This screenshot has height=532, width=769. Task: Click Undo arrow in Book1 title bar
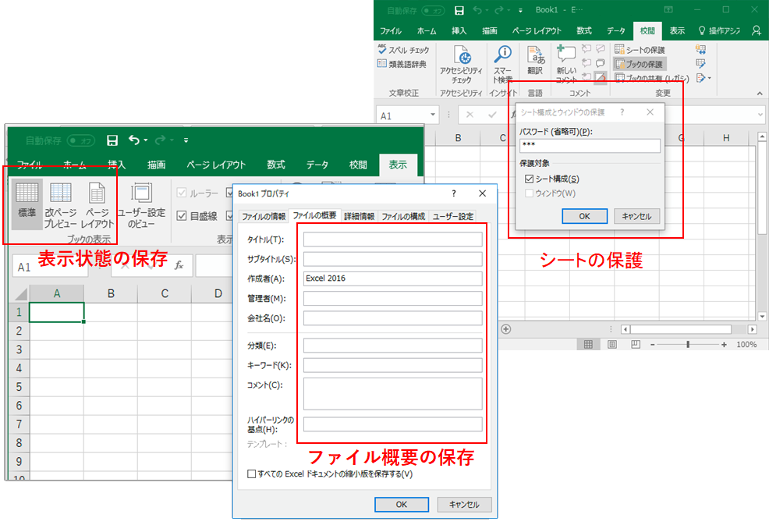pos(477,10)
